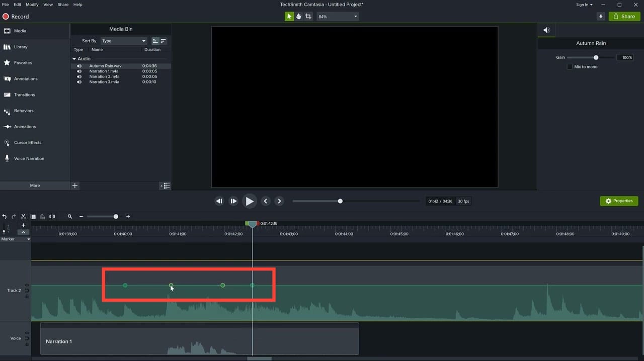Select the Split tool on the timeline

coord(52,216)
